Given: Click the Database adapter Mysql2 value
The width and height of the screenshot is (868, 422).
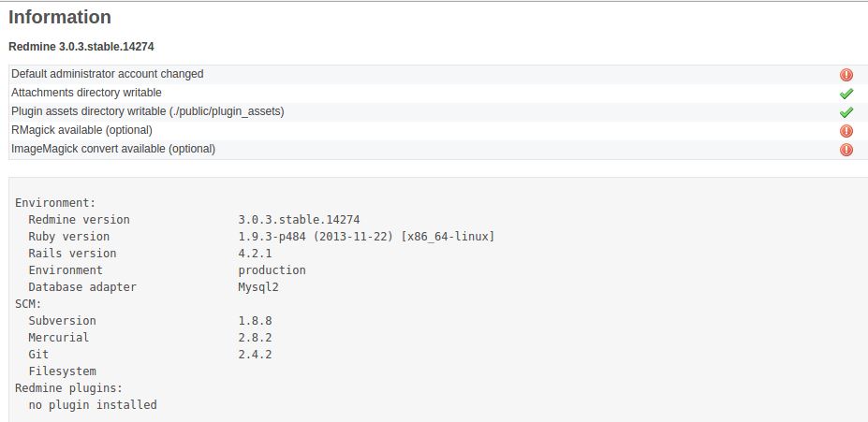Looking at the screenshot, I should click(258, 287).
